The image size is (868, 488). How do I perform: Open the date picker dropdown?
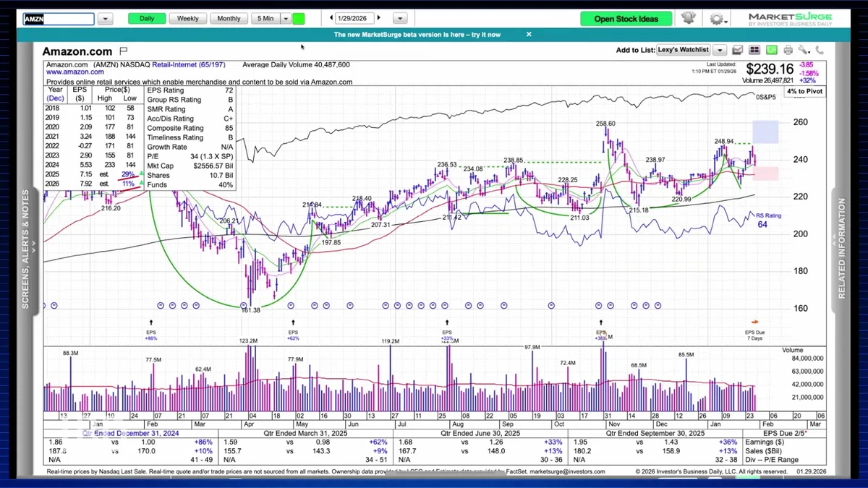(x=399, y=19)
